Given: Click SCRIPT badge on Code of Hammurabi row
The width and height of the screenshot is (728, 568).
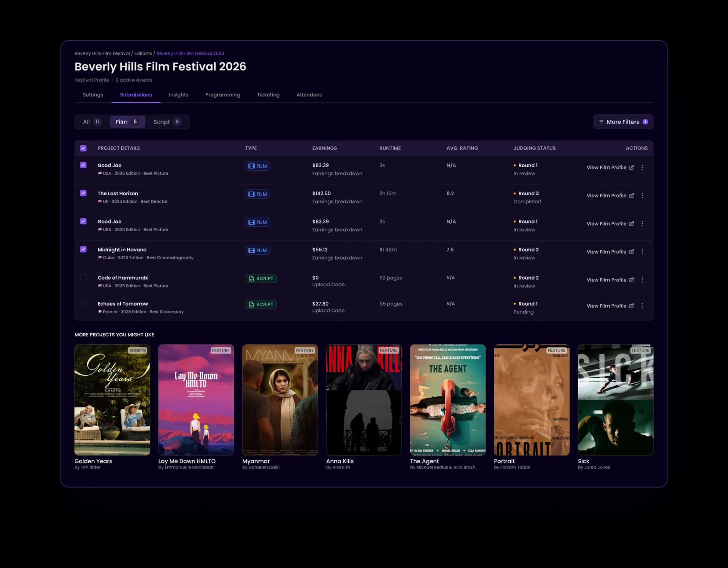Looking at the screenshot, I should [261, 278].
